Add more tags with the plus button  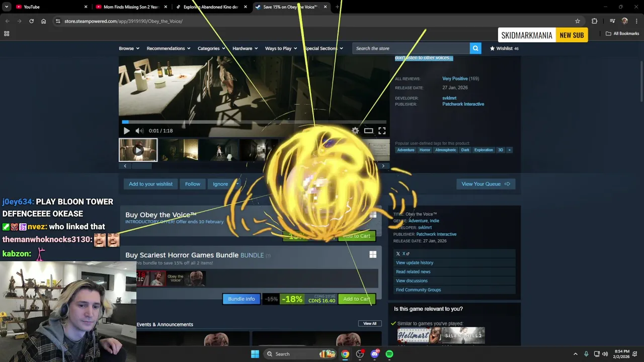[509, 150]
